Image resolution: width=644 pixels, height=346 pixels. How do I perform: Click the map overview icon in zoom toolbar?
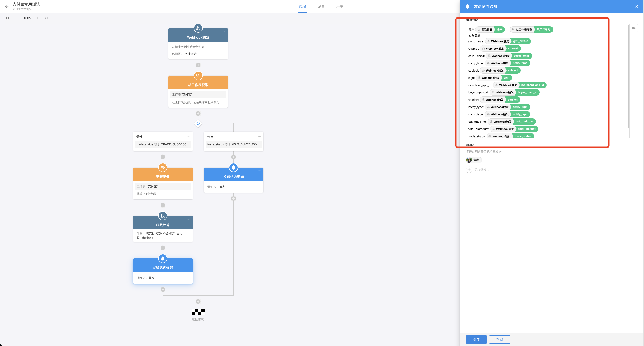point(8,18)
